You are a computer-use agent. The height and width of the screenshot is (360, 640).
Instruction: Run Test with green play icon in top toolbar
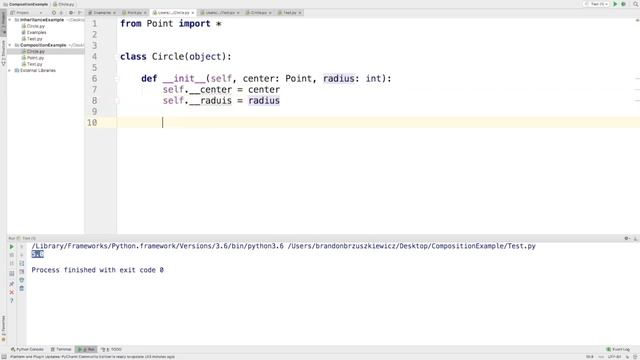pyautogui.click(x=615, y=4)
